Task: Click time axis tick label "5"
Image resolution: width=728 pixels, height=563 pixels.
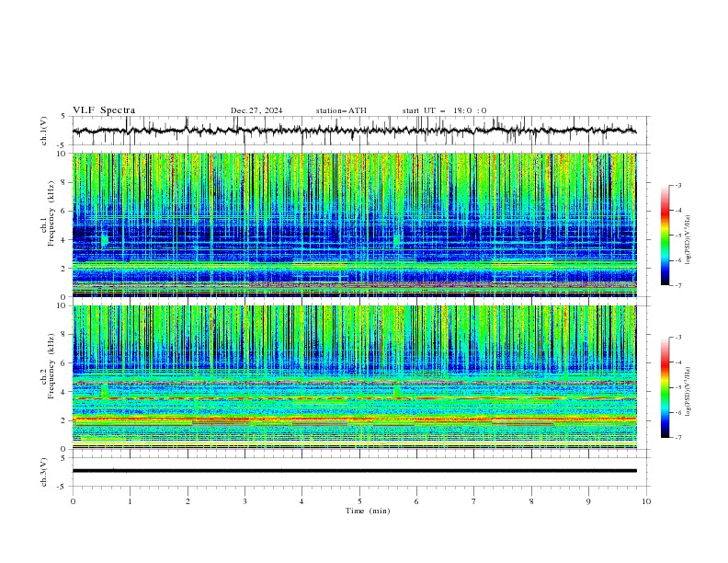Action: click(x=359, y=501)
